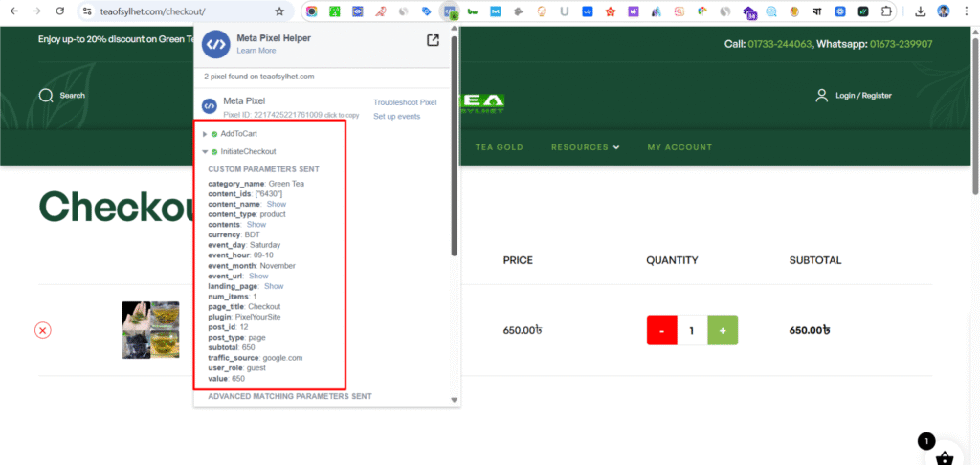The height and width of the screenshot is (465, 980).
Task: Select the Tea Gold menu item
Action: pos(499,147)
